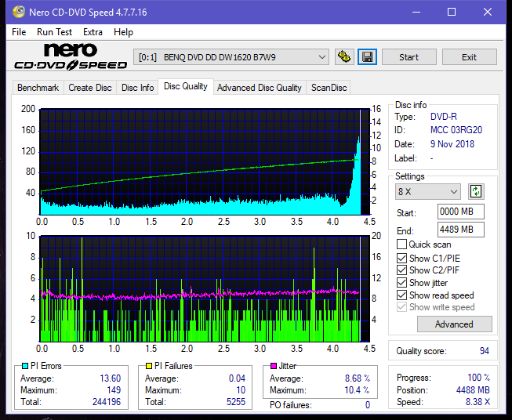
Task: Click PI Errors maximum 149
Action: (x=114, y=390)
